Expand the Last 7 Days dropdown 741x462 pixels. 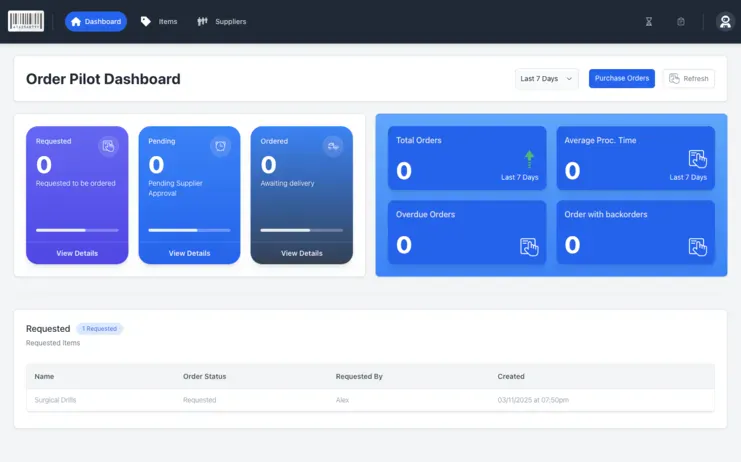(x=547, y=78)
